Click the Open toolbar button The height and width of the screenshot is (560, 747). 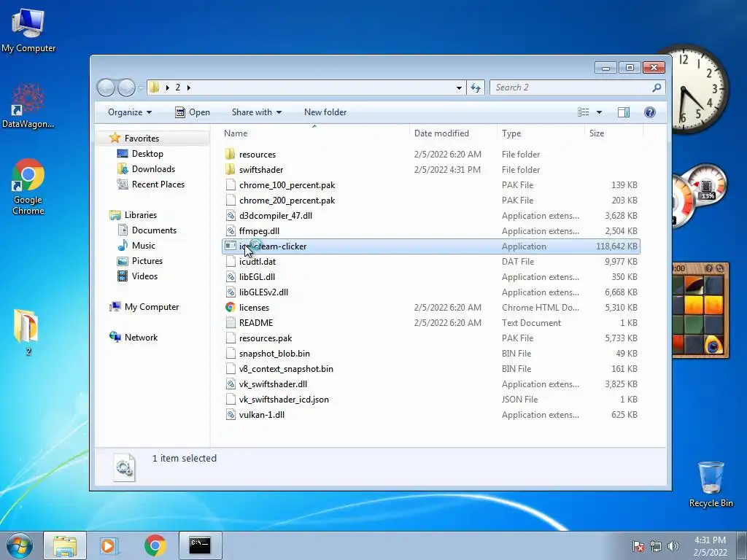(193, 112)
